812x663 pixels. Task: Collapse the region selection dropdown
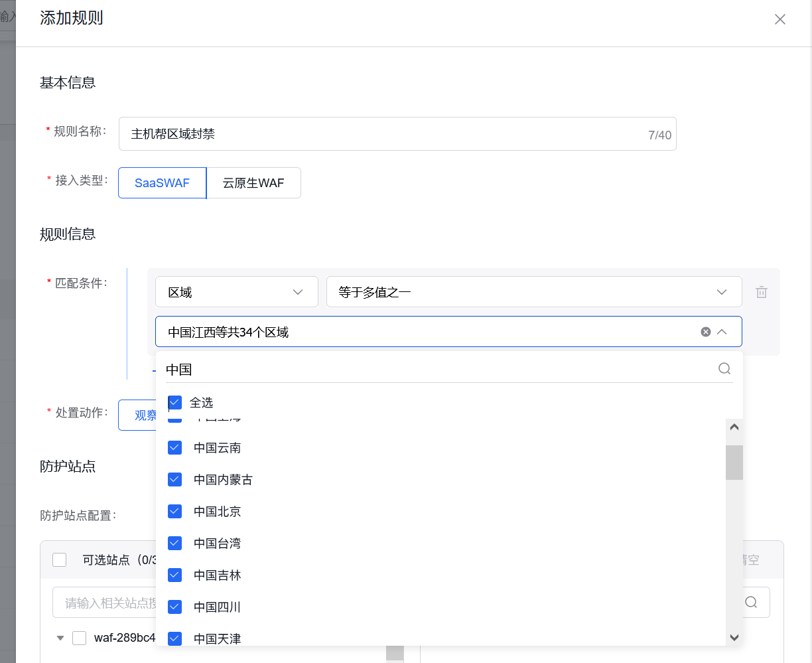(x=722, y=332)
